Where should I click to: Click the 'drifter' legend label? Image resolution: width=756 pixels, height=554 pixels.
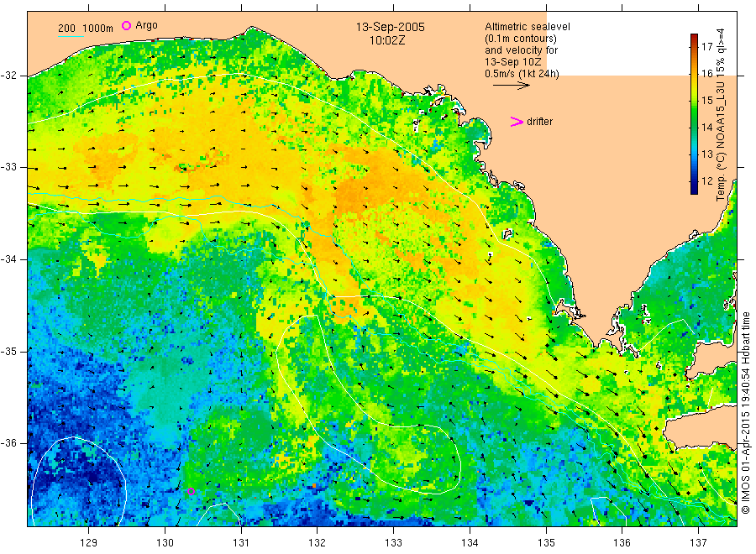coord(539,122)
